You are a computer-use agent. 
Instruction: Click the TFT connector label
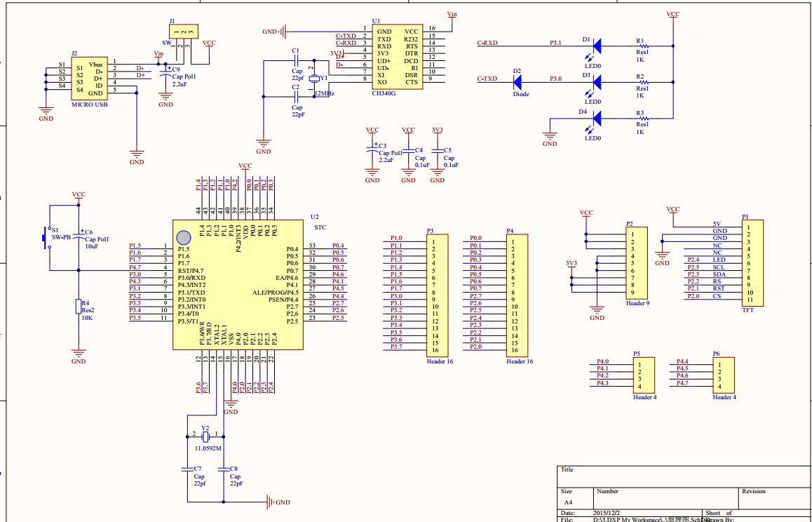point(747,310)
